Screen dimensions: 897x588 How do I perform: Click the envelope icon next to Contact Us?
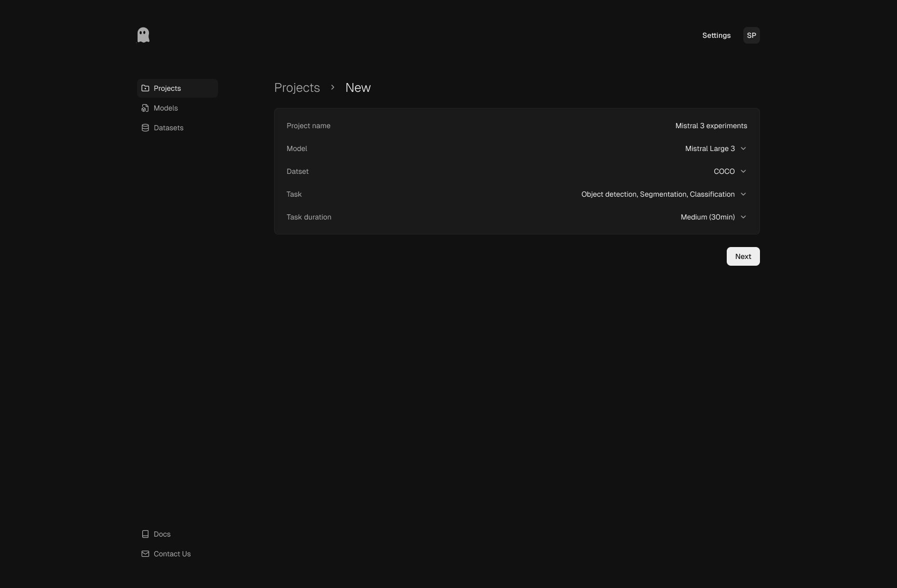pyautogui.click(x=145, y=554)
